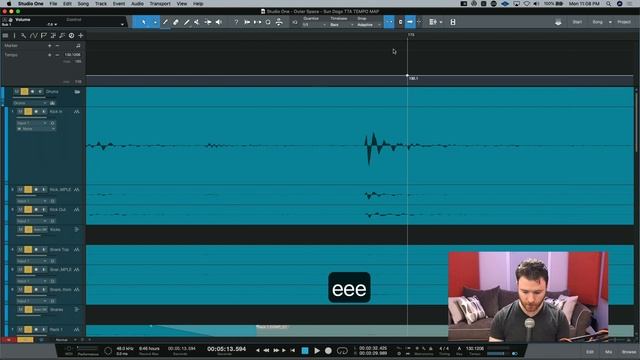640x360 pixels.
Task: Toggle the marker track flag icon
Action: (x=44, y=36)
